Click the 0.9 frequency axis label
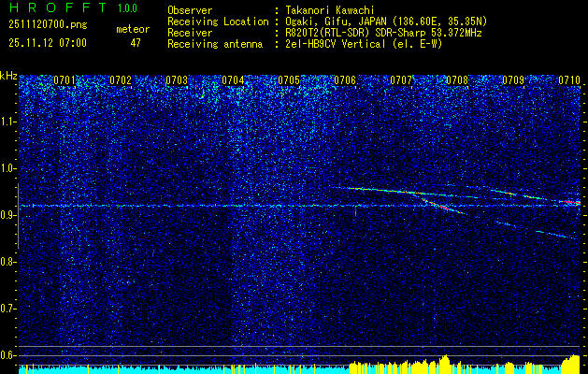Image resolution: width=588 pixels, height=374 pixels. coord(7,215)
